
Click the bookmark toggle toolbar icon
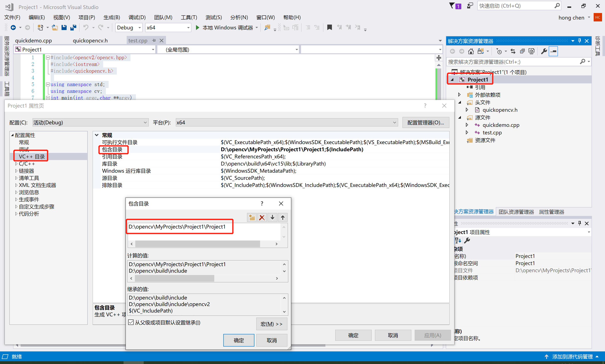pyautogui.click(x=329, y=27)
